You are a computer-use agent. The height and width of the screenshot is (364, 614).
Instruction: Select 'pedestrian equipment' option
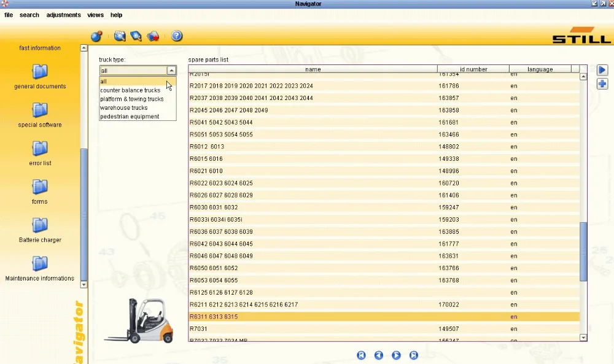pos(138,116)
